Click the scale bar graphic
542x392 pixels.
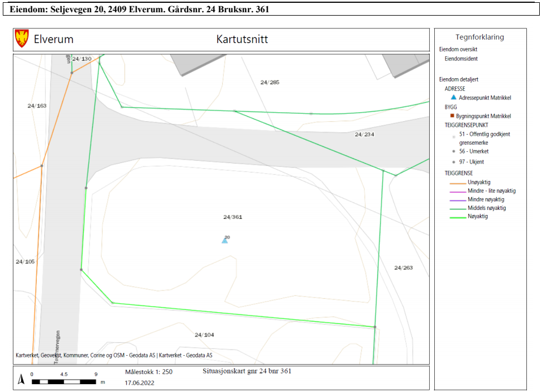click(64, 381)
